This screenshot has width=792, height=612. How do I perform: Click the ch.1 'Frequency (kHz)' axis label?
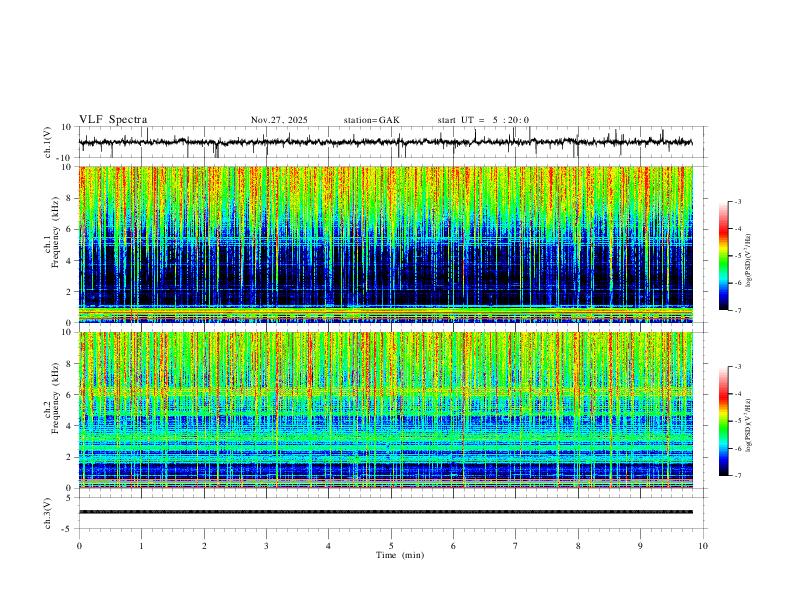(56, 231)
